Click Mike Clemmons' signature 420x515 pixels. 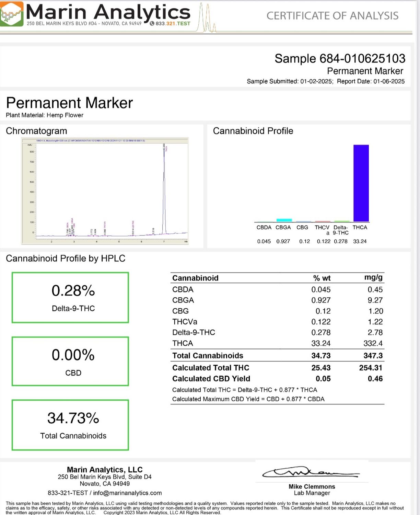311,473
